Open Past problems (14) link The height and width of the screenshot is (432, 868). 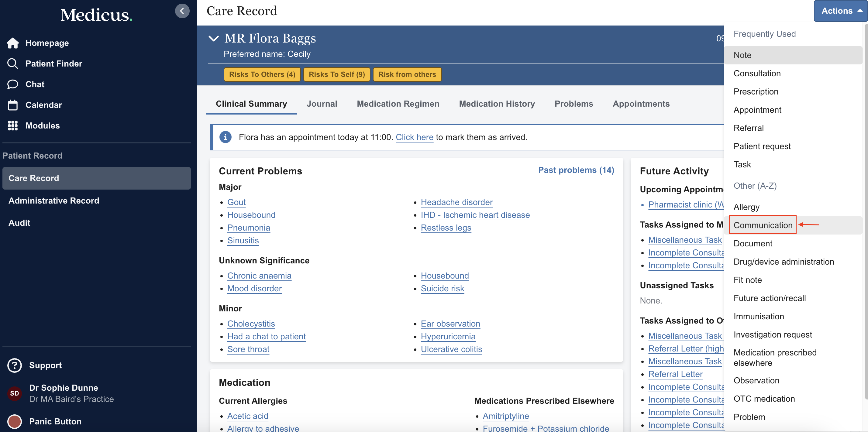(x=576, y=170)
